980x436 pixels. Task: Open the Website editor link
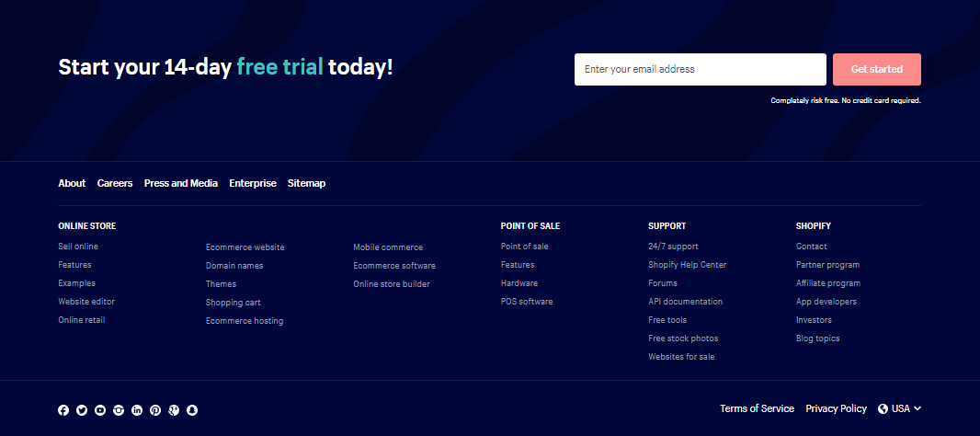point(86,302)
